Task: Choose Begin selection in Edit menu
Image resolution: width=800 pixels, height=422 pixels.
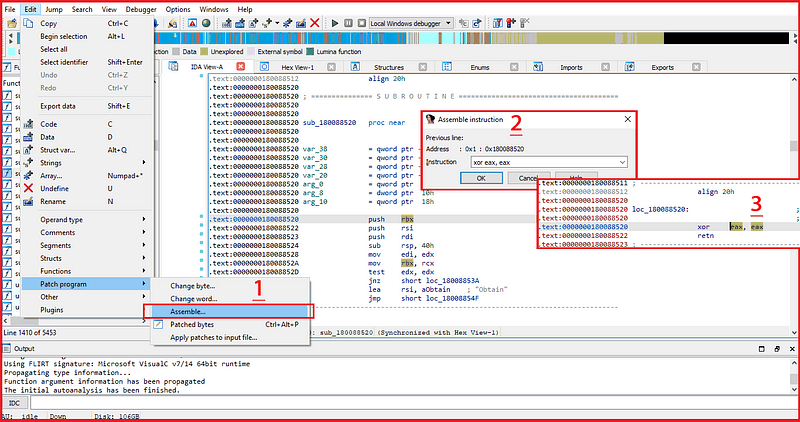Action: tap(87, 36)
